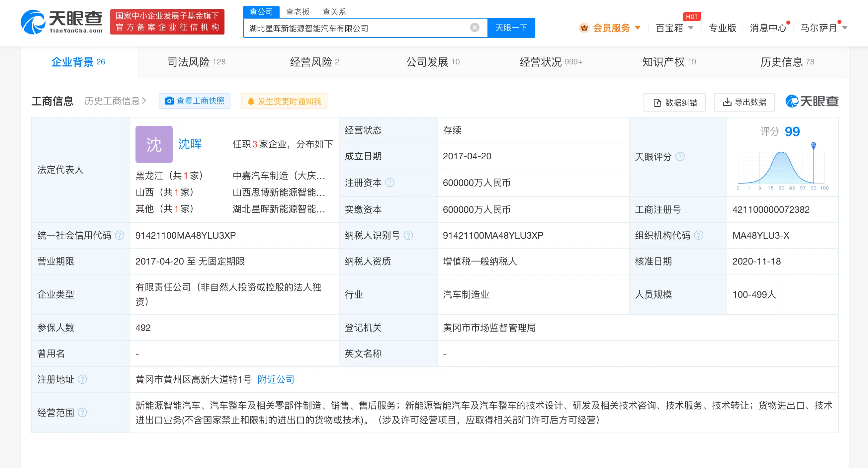This screenshot has width=868, height=468.
Task: Click the help icon beside 经营范围
Action: click(x=83, y=413)
